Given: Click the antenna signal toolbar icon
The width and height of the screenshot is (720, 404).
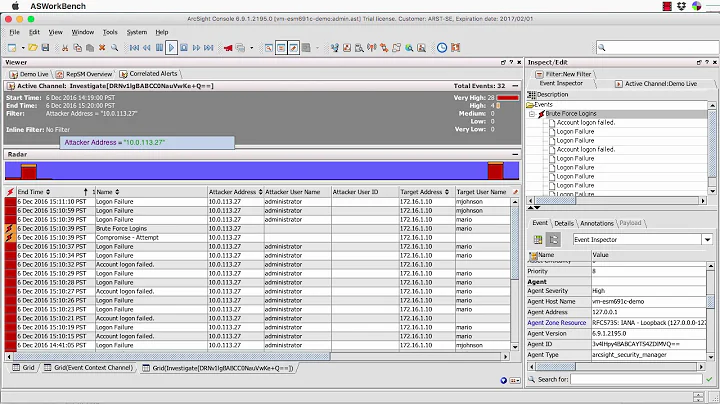Looking at the screenshot, I should tap(371, 48).
